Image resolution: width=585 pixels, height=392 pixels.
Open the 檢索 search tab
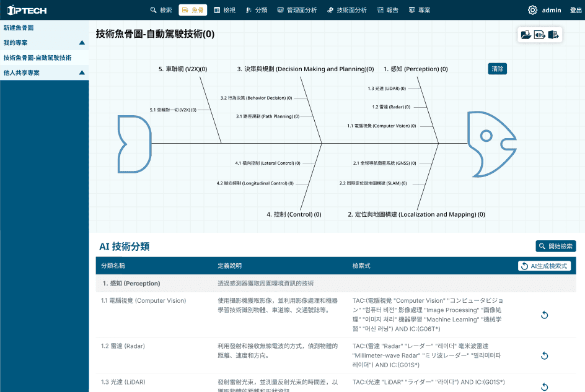click(161, 10)
